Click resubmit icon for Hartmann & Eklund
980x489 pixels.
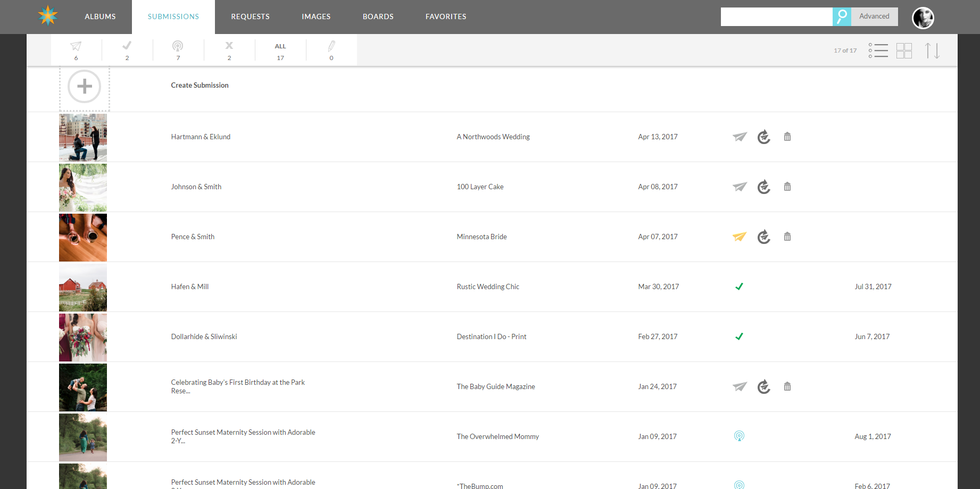point(764,137)
